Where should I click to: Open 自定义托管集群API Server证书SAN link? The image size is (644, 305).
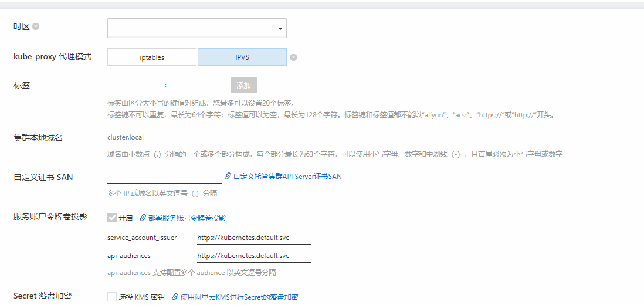(x=287, y=177)
